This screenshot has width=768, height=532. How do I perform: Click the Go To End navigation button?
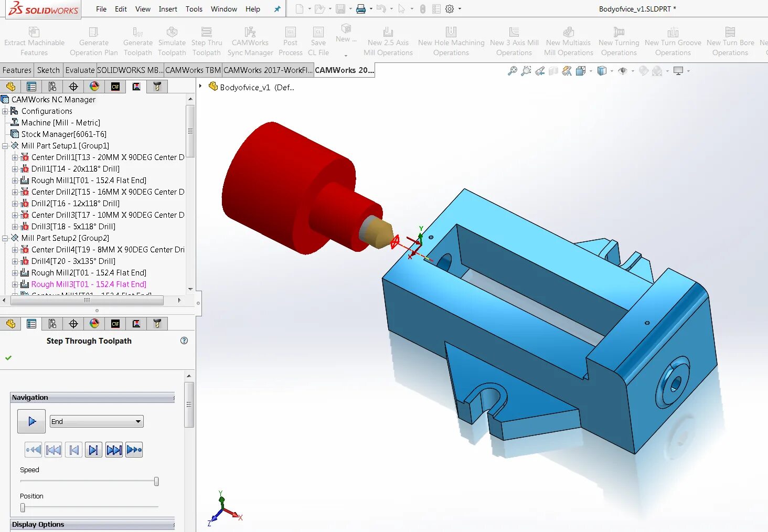134,450
